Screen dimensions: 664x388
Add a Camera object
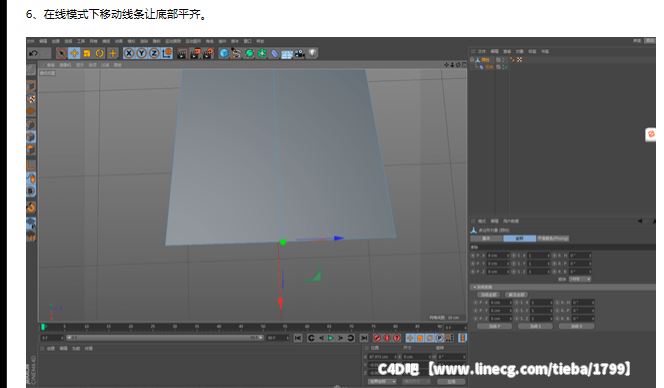[300, 53]
